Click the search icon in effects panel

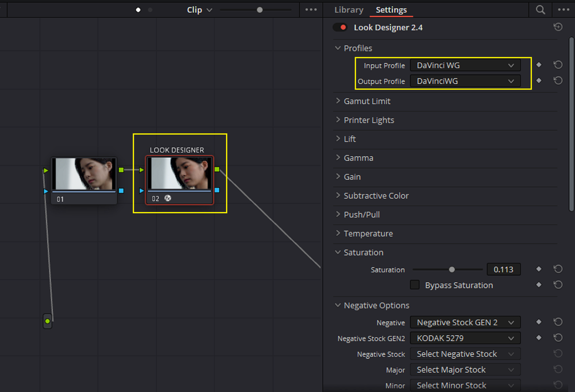pos(540,10)
